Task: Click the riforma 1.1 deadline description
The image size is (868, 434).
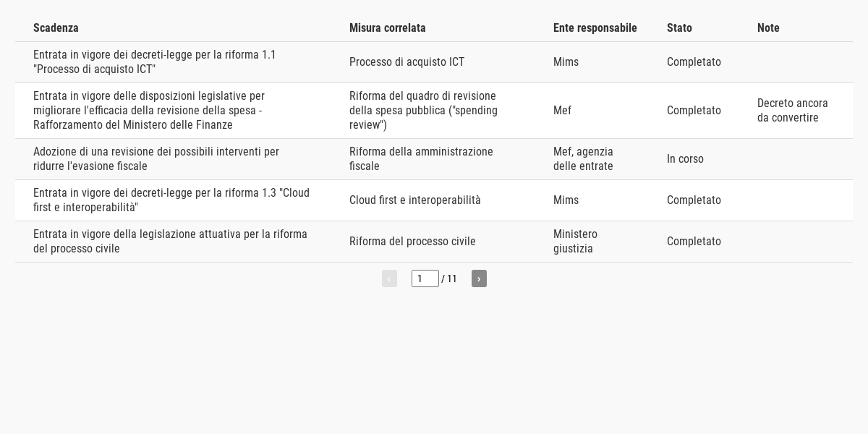Action: [x=155, y=62]
